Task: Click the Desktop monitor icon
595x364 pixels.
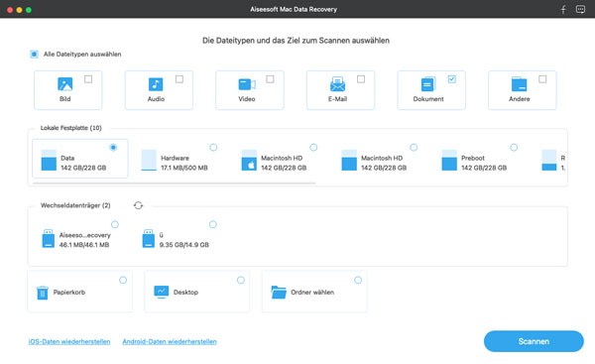Action: (x=162, y=292)
